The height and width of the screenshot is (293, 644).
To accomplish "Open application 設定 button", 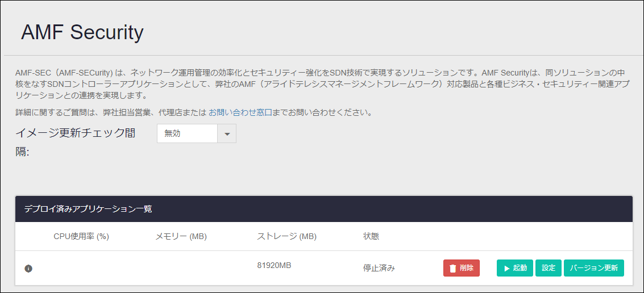I will coord(549,268).
